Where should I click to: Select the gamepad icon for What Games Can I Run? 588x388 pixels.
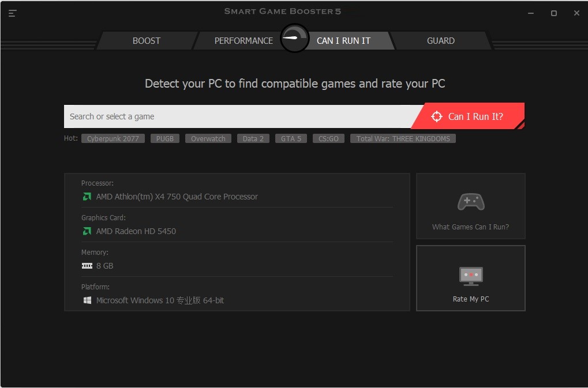[470, 201]
